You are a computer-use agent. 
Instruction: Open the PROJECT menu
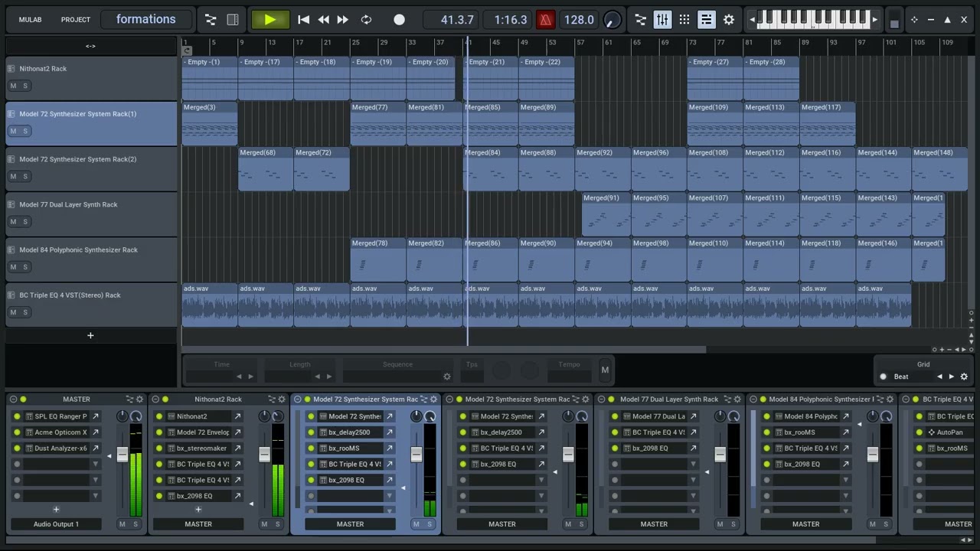[x=76, y=19]
